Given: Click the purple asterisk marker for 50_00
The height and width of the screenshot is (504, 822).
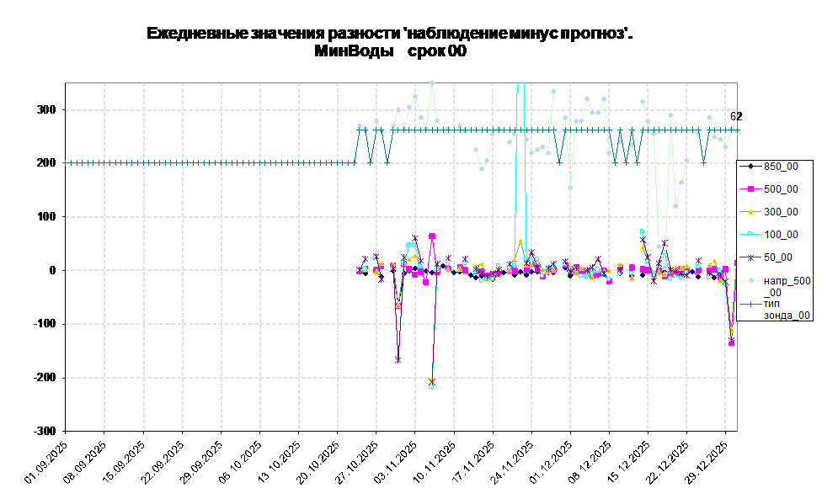Looking at the screenshot, I should pos(750,257).
